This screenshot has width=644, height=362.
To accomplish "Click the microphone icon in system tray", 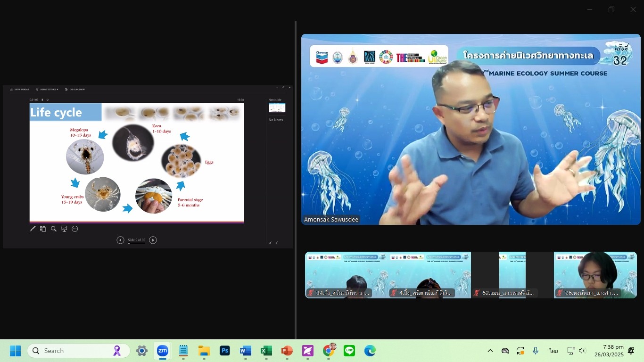I will pos(535,351).
